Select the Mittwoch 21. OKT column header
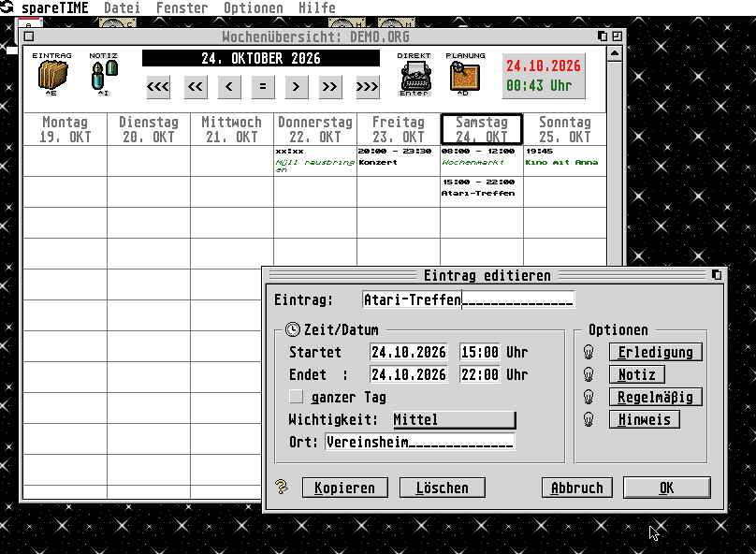Image resolution: width=756 pixels, height=554 pixels. click(232, 129)
